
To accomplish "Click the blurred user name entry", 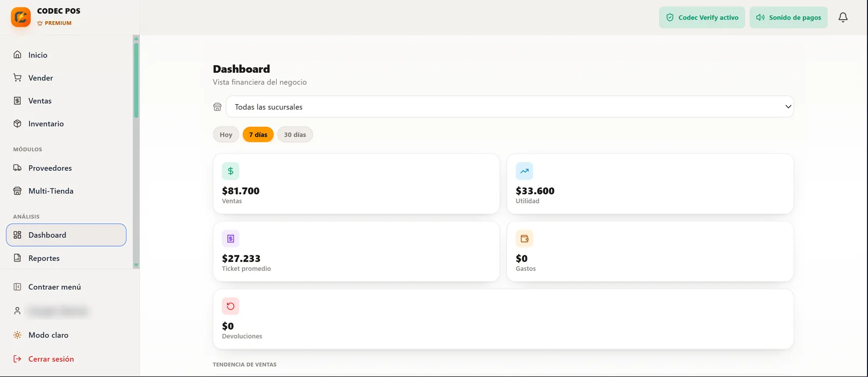I will click(58, 311).
